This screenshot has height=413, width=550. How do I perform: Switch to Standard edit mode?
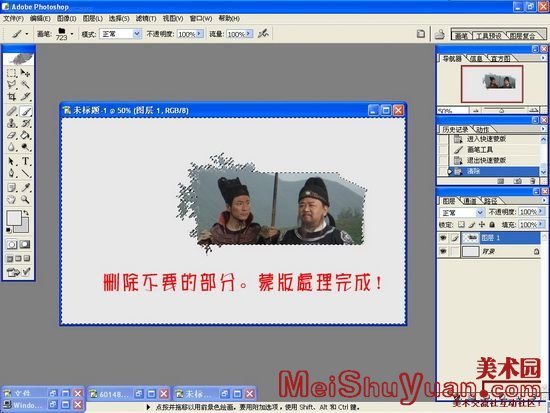point(12,244)
